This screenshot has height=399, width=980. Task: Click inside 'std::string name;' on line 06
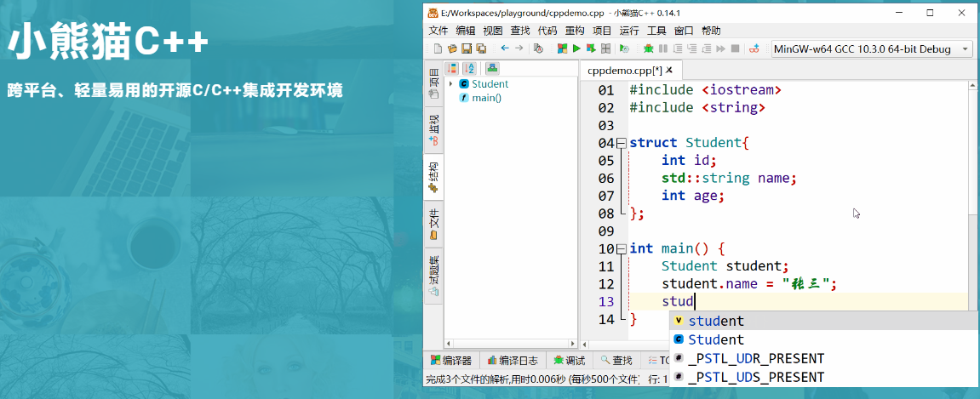click(x=729, y=178)
